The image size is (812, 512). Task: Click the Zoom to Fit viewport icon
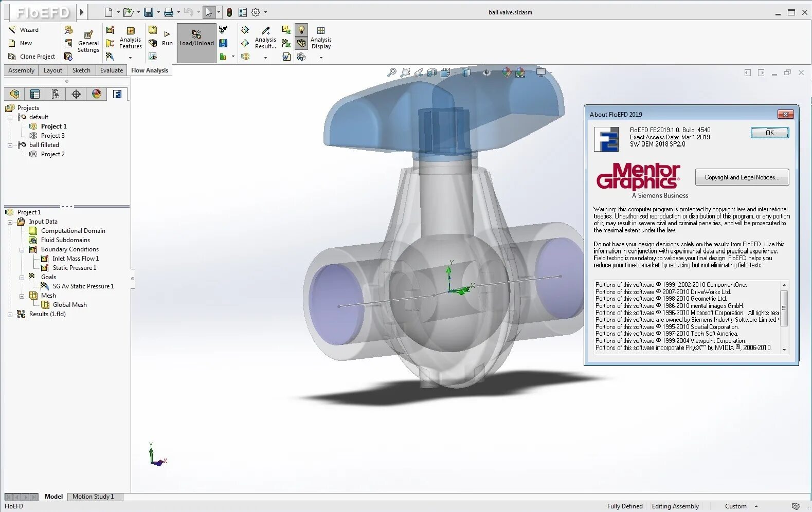392,72
